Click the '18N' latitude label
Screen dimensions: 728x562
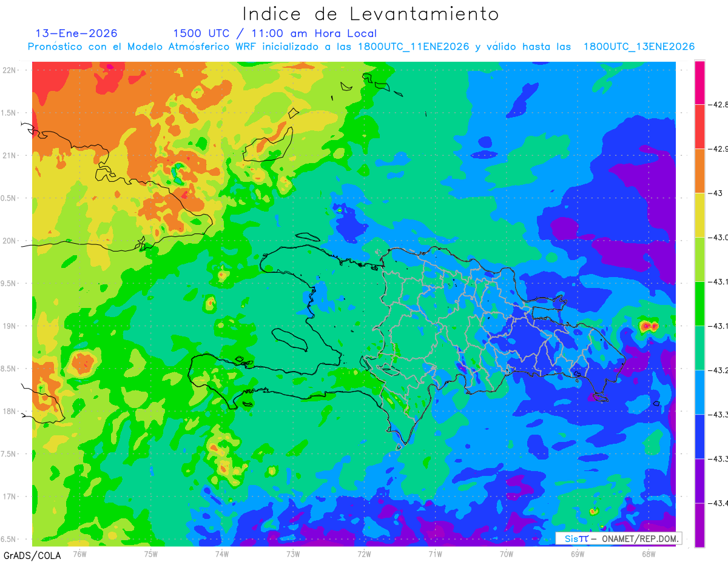point(10,412)
